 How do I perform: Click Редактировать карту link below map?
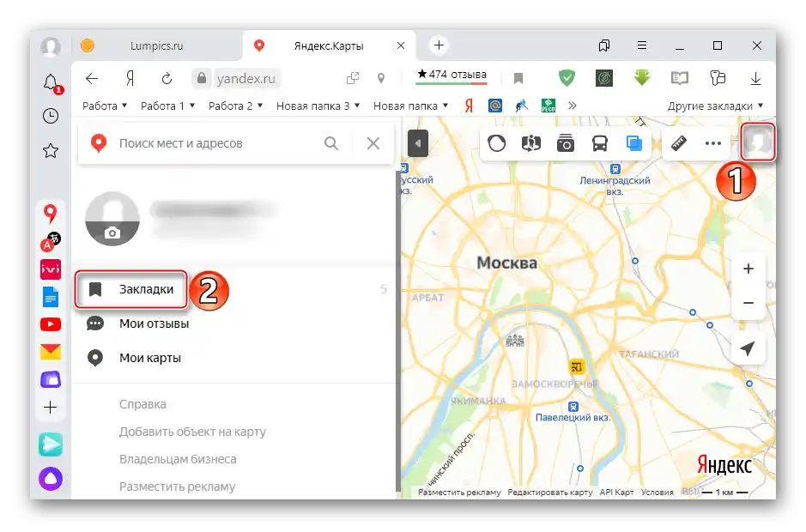click(x=550, y=493)
